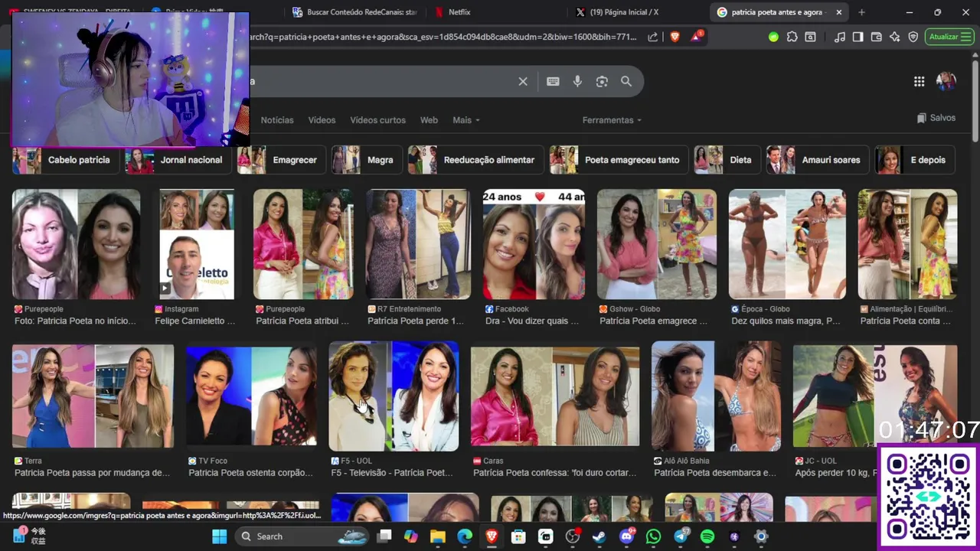The image size is (980, 551).
Task: Open the F5 - UOL image result
Action: point(394,396)
